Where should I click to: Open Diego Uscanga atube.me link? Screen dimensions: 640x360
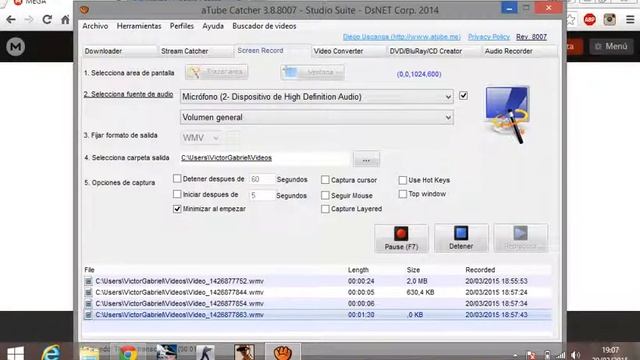coord(402,37)
